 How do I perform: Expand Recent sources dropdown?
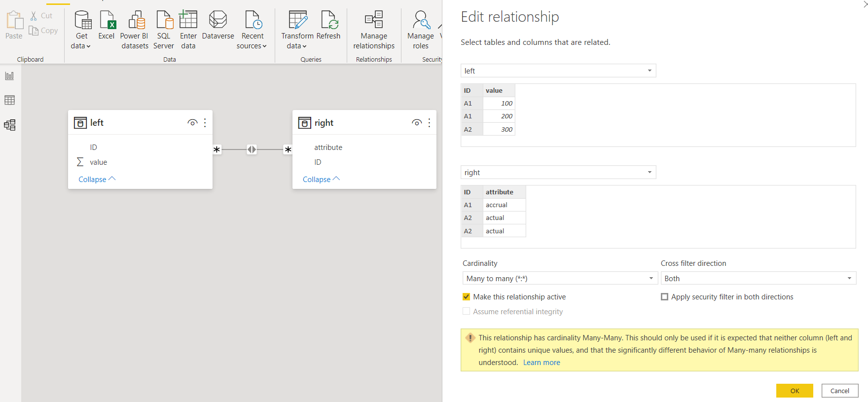[x=252, y=41]
